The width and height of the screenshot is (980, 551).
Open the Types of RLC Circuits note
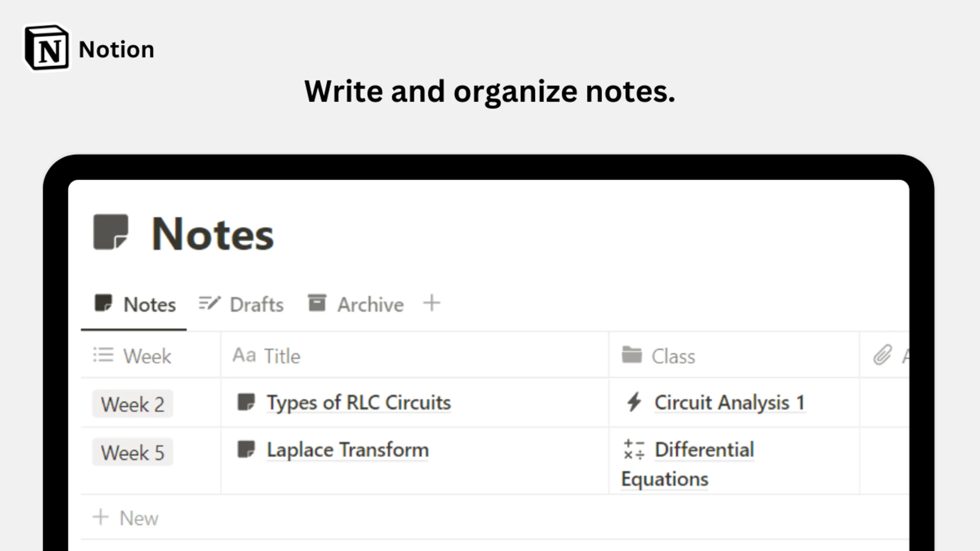tap(358, 402)
